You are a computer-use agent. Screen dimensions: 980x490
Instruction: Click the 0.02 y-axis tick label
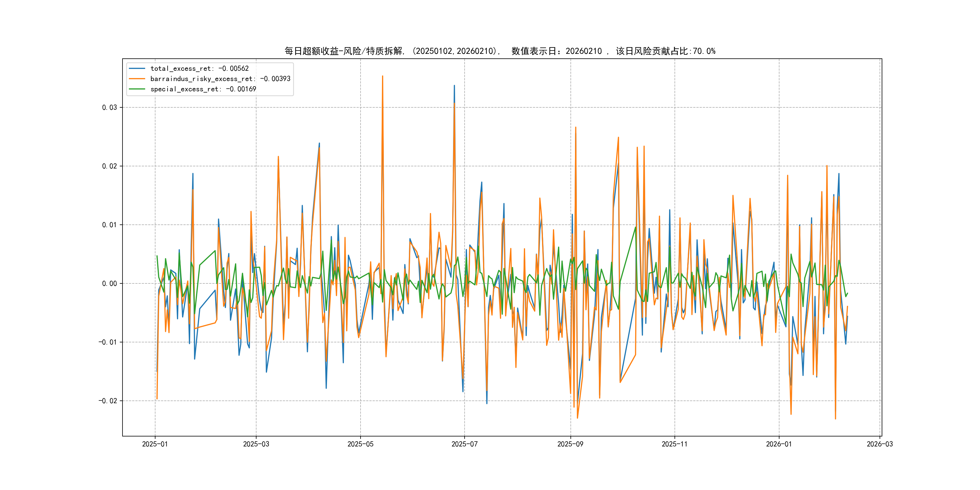[109, 166]
